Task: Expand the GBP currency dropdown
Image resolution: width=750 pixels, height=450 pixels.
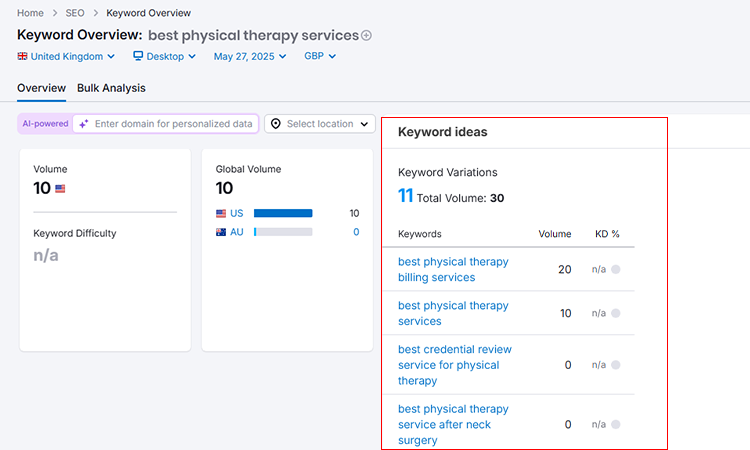Action: pos(320,56)
